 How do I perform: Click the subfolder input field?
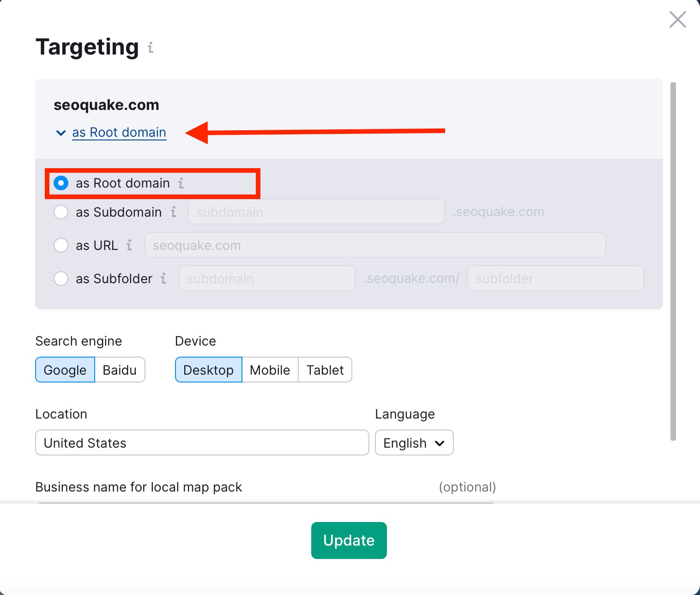click(x=555, y=279)
